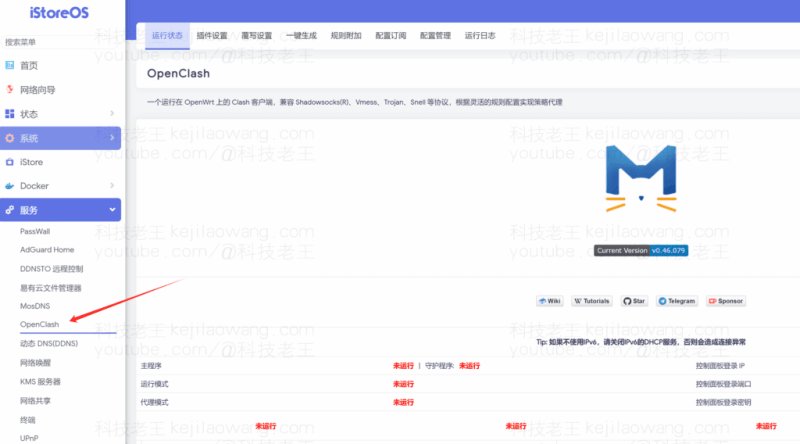Switch to the 配置管理 tab
800x444 pixels.
pos(435,35)
